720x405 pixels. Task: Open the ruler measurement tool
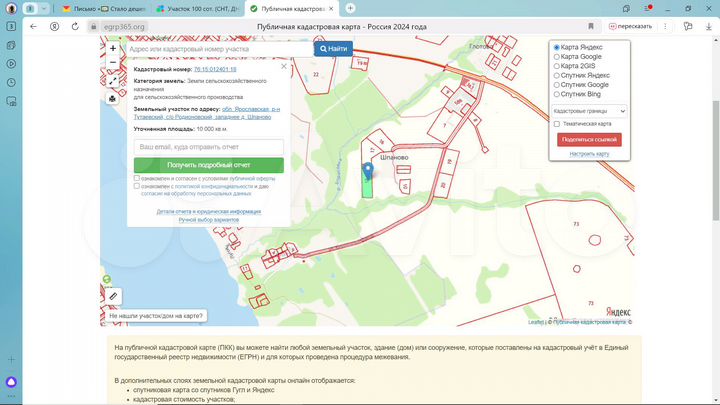click(x=113, y=296)
